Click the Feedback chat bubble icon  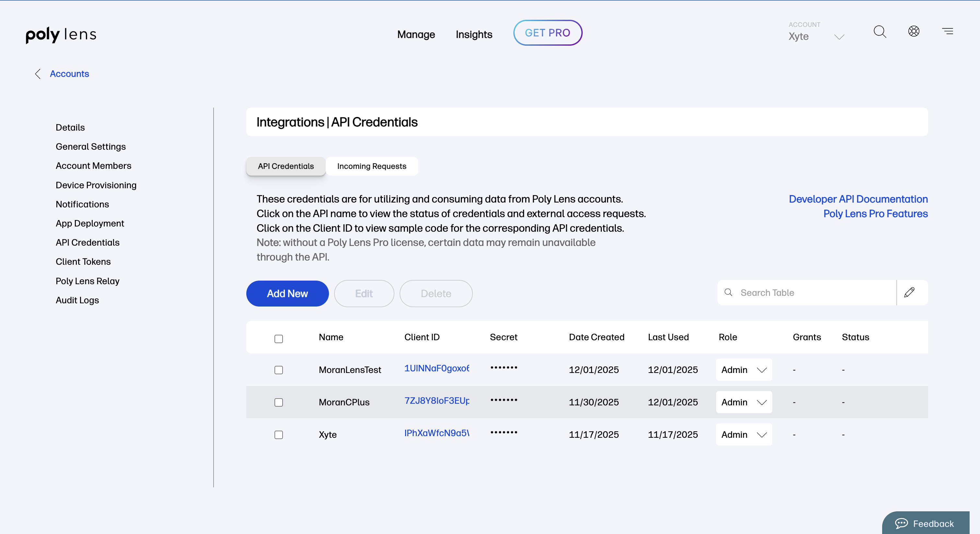[901, 523]
